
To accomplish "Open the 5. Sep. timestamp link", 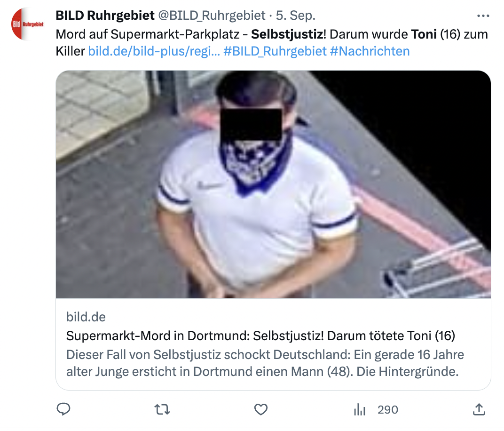I will pos(296,16).
